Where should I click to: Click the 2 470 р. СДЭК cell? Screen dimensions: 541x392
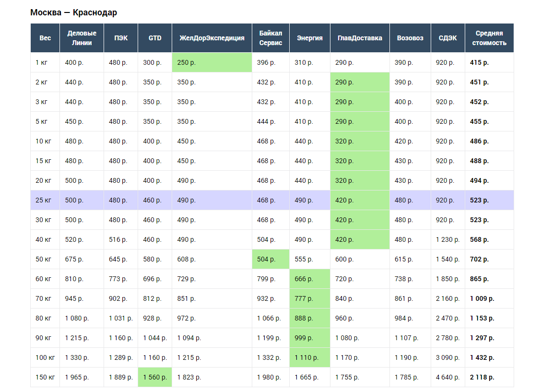click(x=447, y=318)
